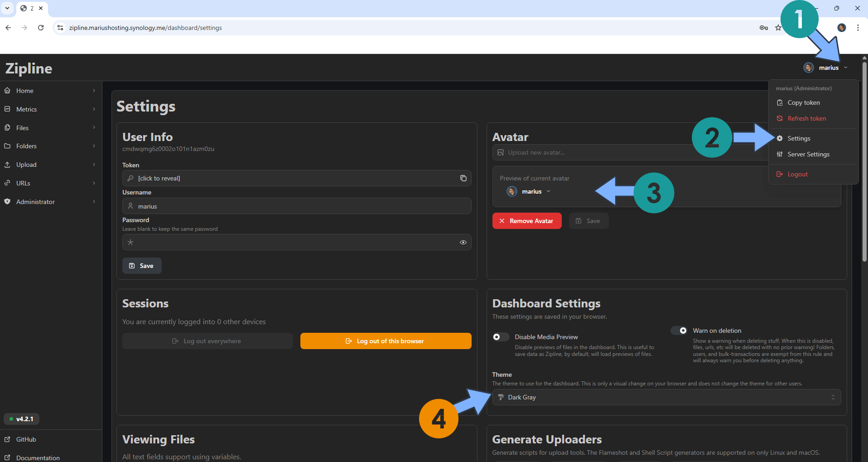Open the browser tab list chevron
This screenshot has height=462, width=868.
pyautogui.click(x=7, y=8)
